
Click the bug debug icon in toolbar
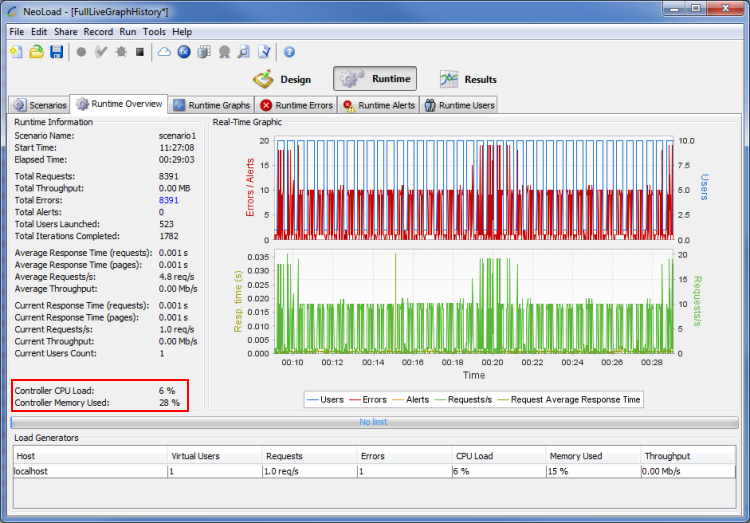click(120, 52)
